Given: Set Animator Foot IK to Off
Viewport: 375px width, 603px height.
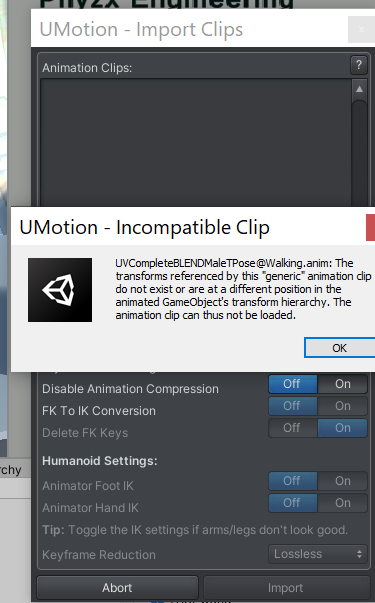Looking at the screenshot, I should coord(293,481).
